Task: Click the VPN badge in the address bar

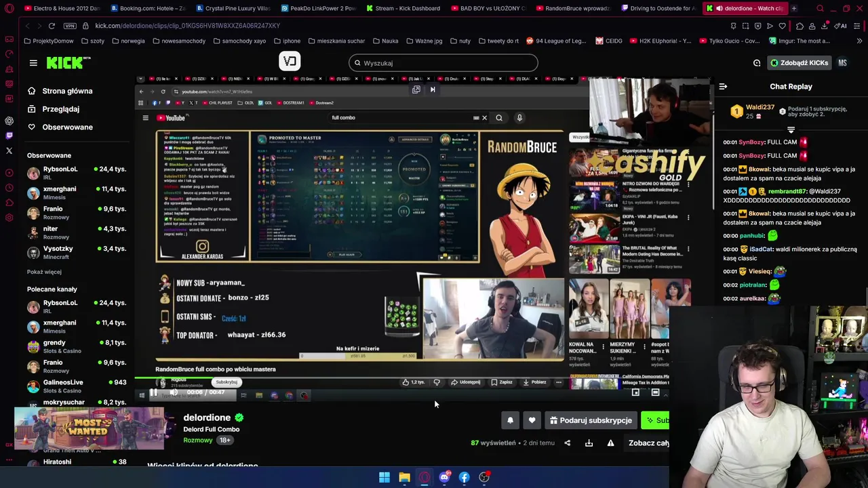Action: click(70, 26)
